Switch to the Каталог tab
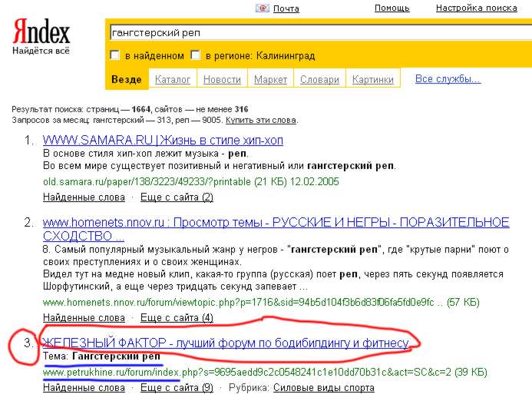 click(173, 80)
